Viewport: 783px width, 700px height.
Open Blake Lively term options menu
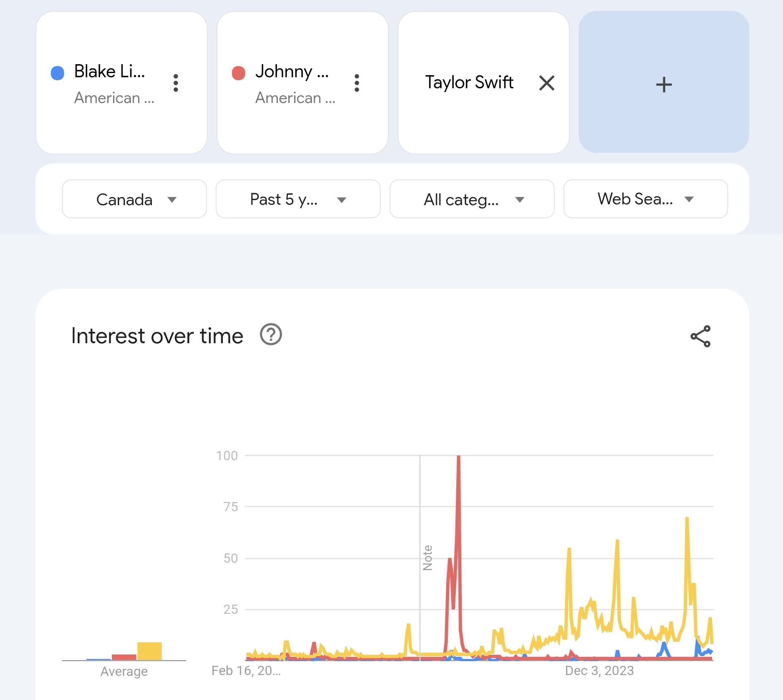click(x=176, y=83)
